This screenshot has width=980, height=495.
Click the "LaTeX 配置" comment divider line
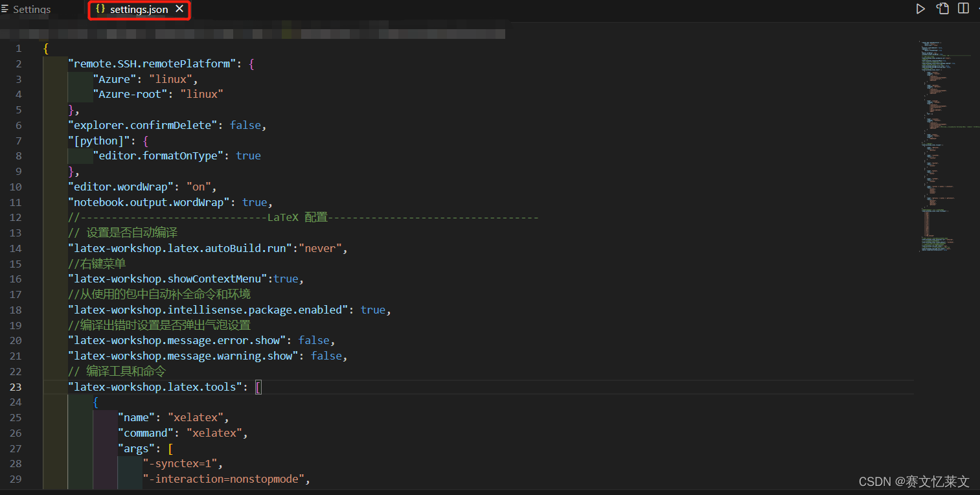(303, 218)
